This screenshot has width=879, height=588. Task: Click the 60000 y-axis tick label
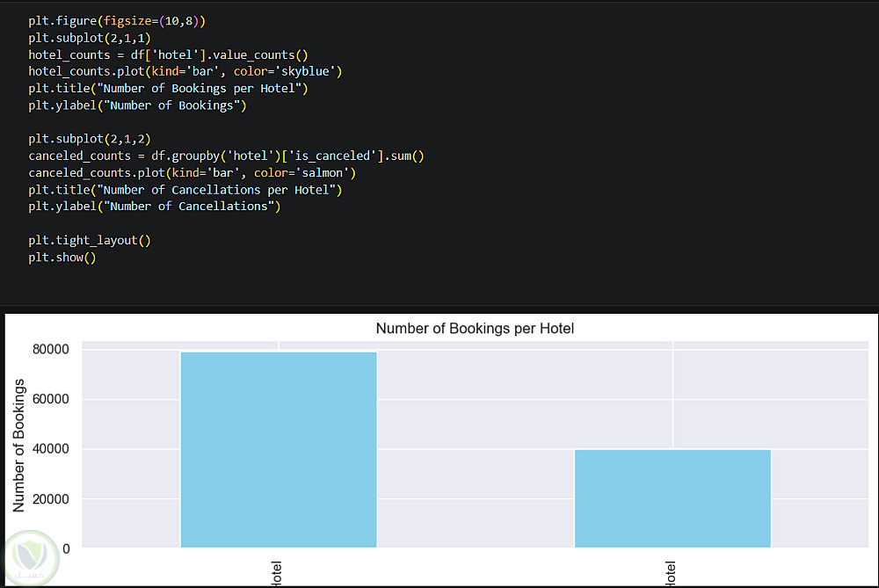coord(50,399)
